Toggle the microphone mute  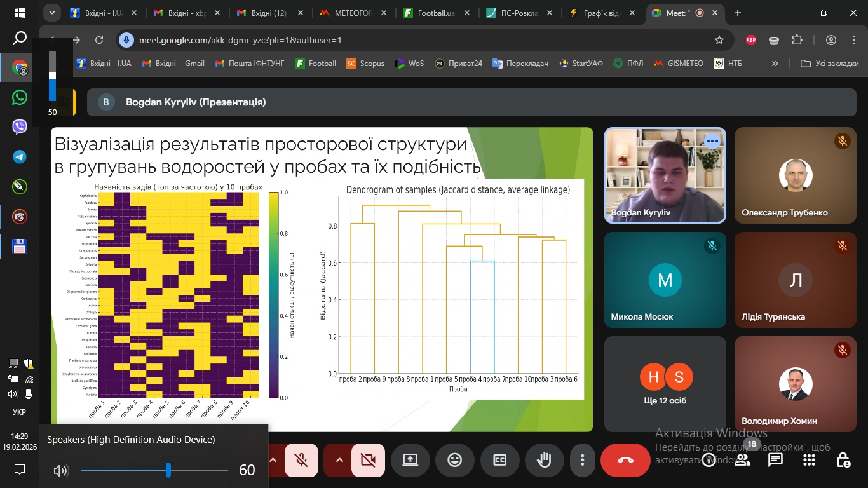point(301,459)
